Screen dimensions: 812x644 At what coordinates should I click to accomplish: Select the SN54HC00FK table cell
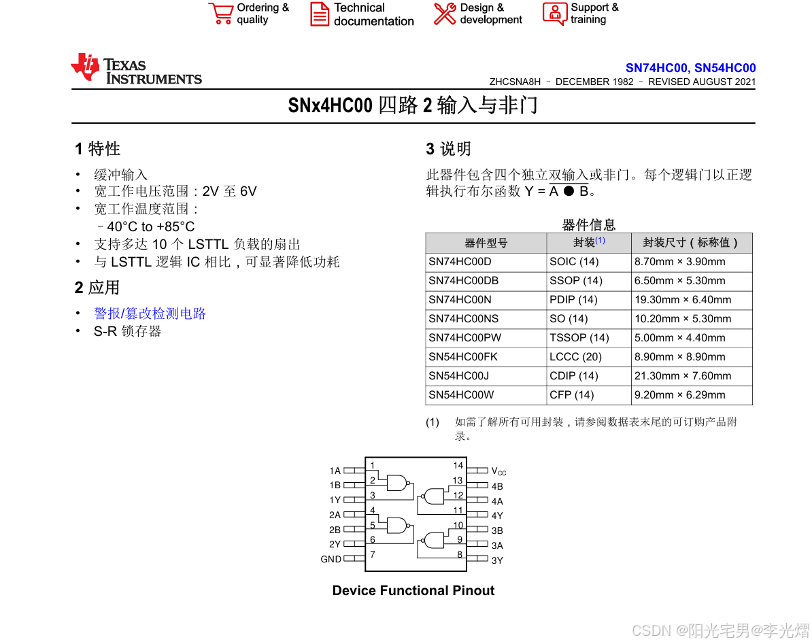tap(486, 357)
